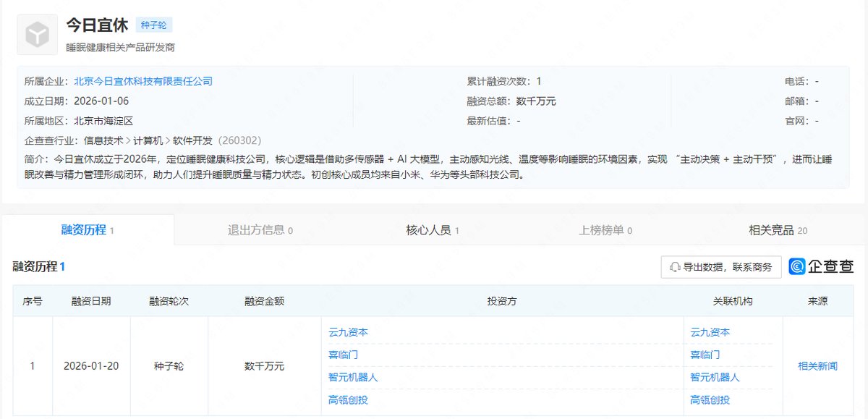868x419 pixels.
Task: Open 喜临门 in 关联机构 column
Action: pos(705,355)
